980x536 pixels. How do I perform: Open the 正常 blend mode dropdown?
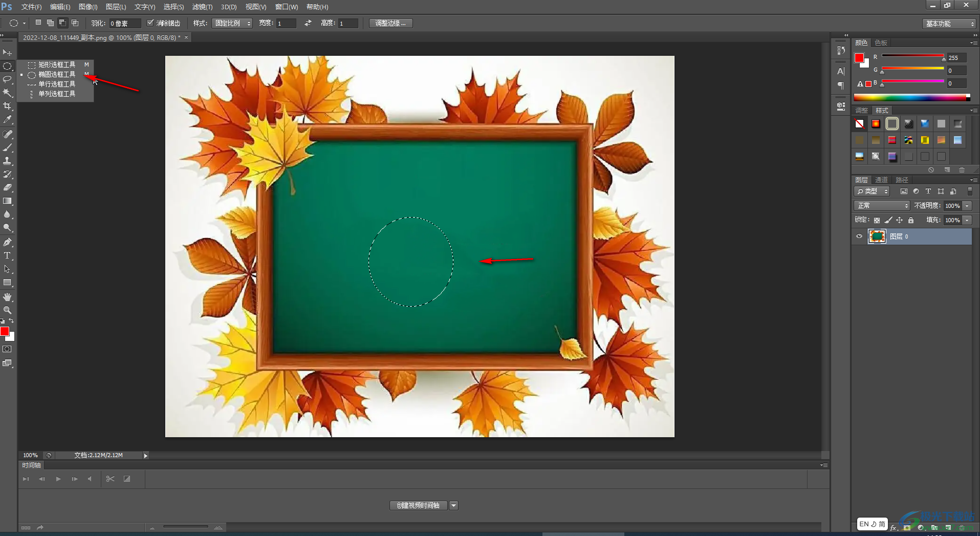882,206
